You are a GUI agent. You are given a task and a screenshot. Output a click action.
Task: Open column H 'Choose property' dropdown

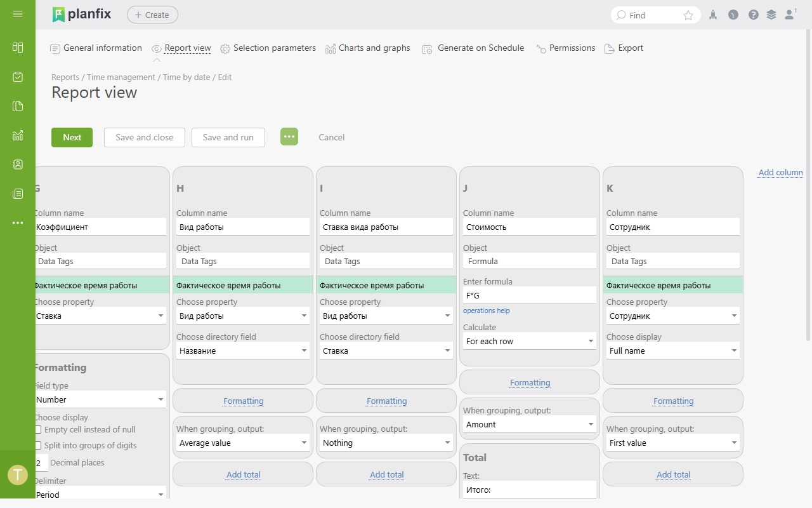point(243,316)
